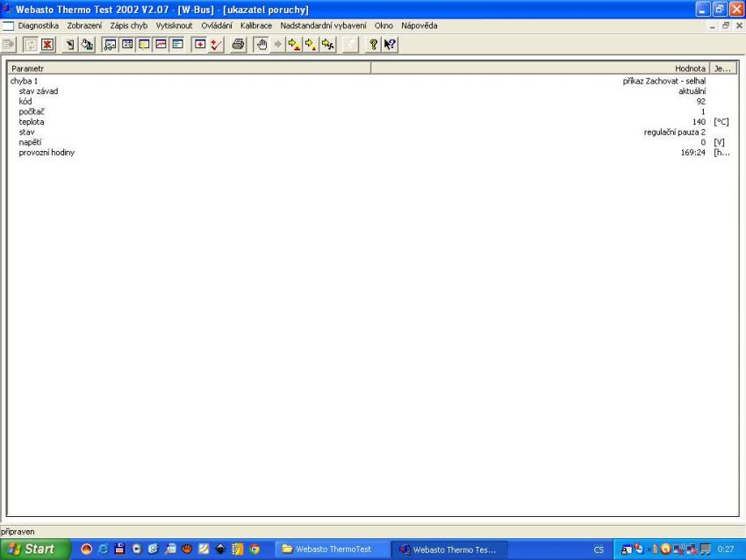Click the yellow arrow with fan icon
This screenshot has height=560, width=746.
click(x=328, y=45)
